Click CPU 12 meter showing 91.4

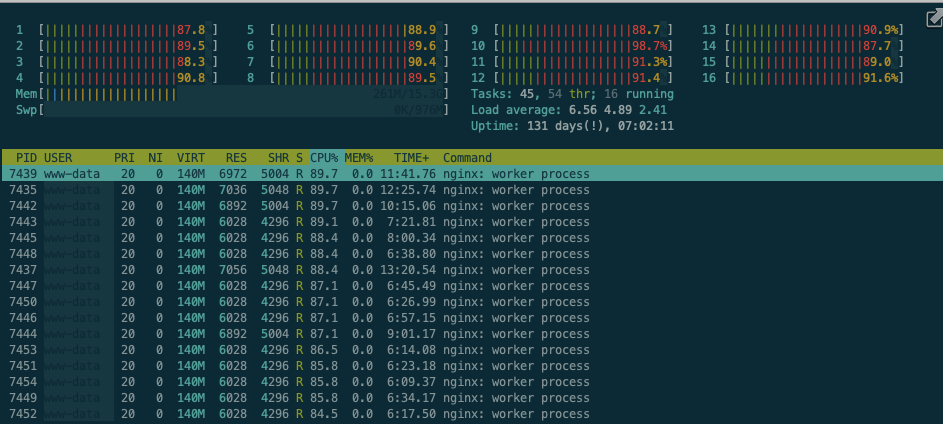coord(583,78)
